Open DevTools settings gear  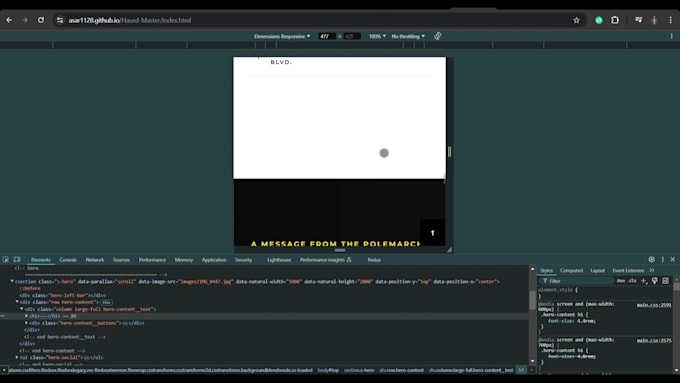651,259
